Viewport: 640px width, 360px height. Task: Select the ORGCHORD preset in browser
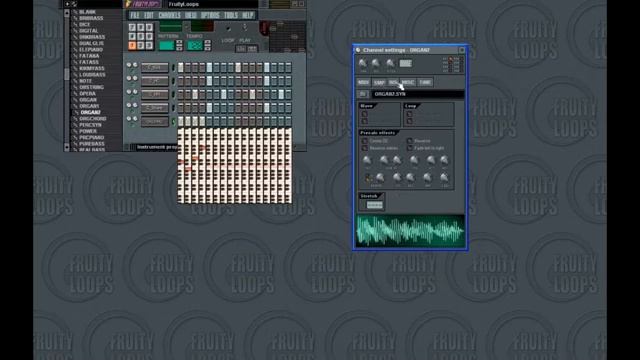point(93,119)
